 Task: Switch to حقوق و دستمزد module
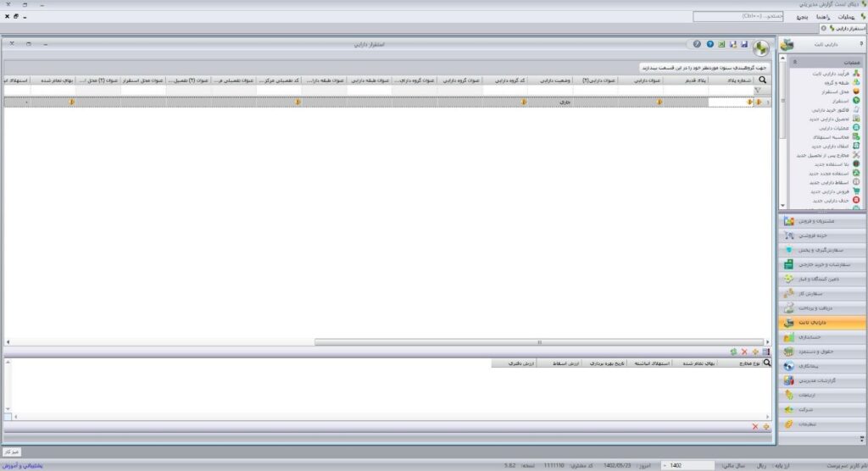click(x=822, y=352)
